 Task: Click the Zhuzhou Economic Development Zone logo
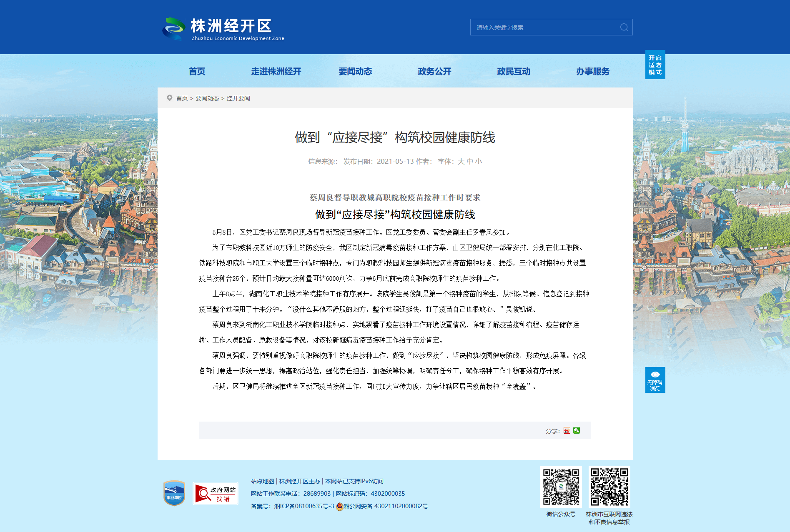223,29
